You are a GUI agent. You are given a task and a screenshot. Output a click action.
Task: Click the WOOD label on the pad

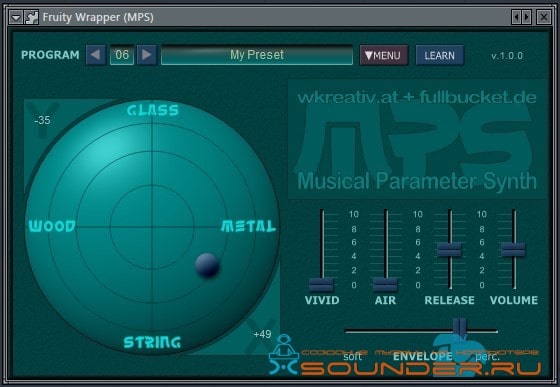click(52, 226)
